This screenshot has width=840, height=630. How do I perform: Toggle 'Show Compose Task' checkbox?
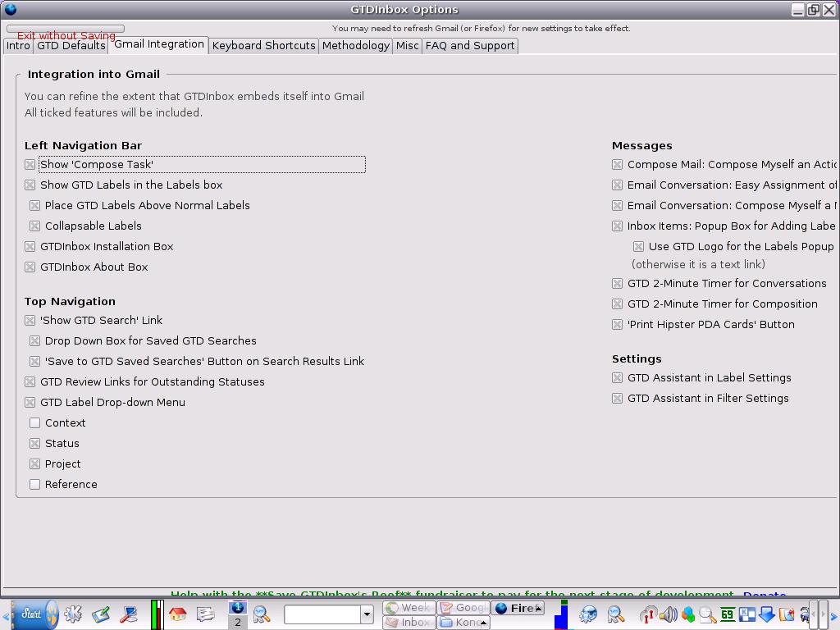30,164
